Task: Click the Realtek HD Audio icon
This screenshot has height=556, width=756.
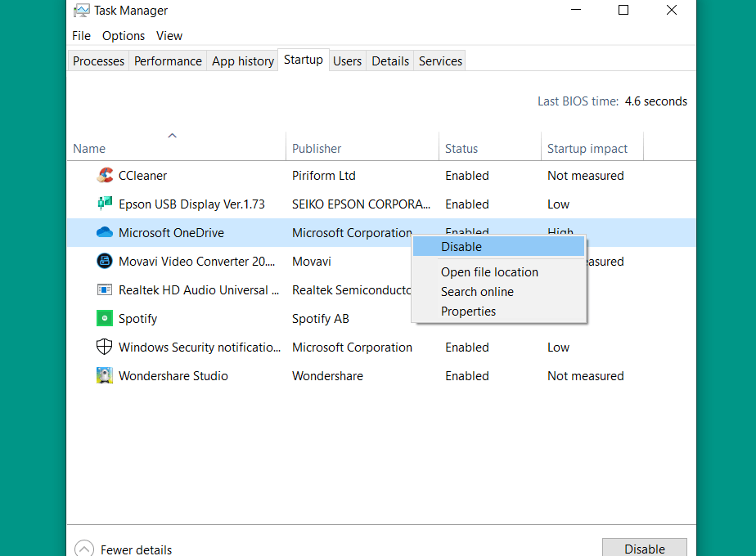Action: pos(105,289)
